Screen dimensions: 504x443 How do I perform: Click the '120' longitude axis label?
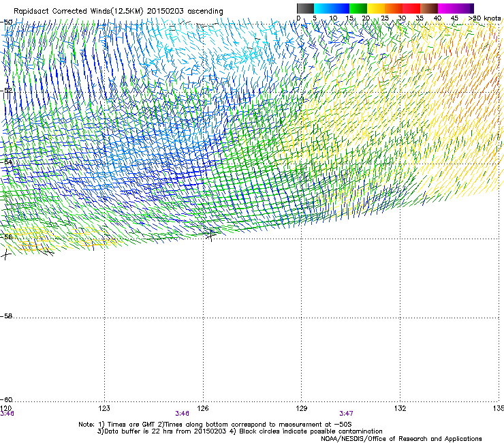pyautogui.click(x=6, y=408)
